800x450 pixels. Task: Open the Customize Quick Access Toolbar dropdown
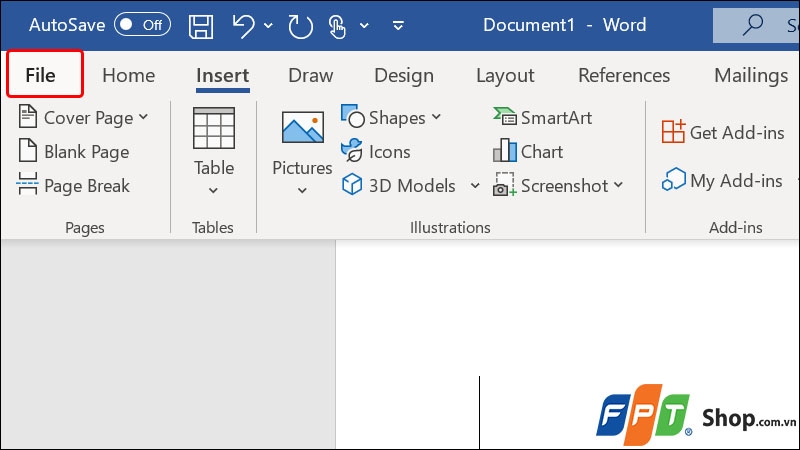pyautogui.click(x=398, y=26)
